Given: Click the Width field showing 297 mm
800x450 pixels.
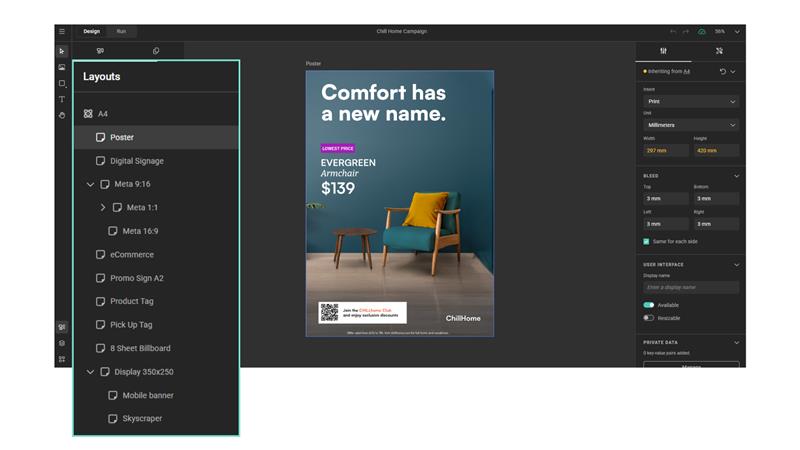Looking at the screenshot, I should 666,151.
